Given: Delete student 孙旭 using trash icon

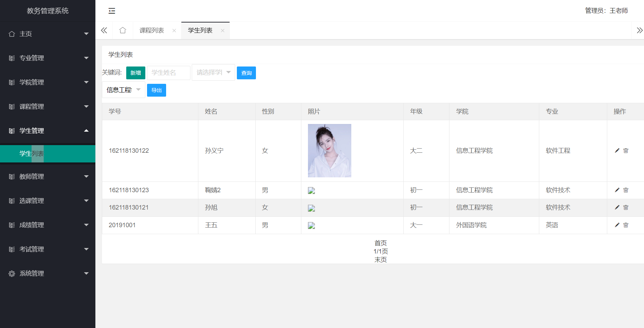Looking at the screenshot, I should click(626, 207).
